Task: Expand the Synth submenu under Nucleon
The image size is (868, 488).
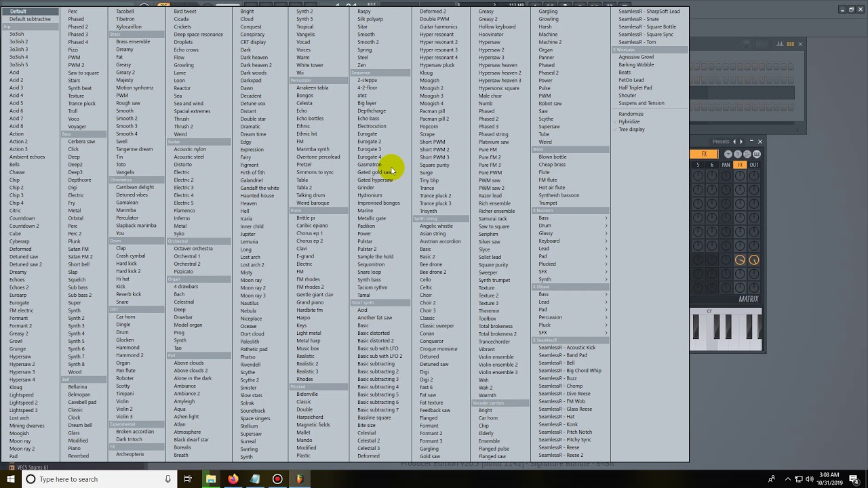Action: point(573,279)
